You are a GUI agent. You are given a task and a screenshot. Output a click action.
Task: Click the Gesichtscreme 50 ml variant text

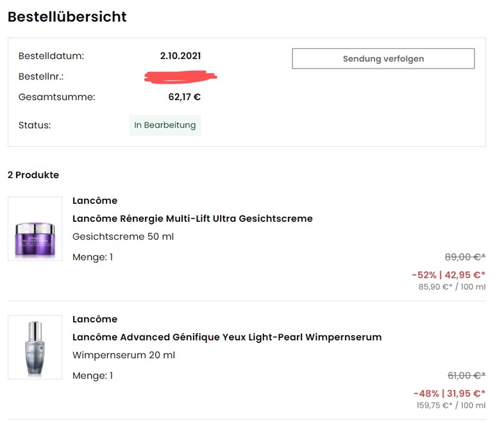(123, 237)
